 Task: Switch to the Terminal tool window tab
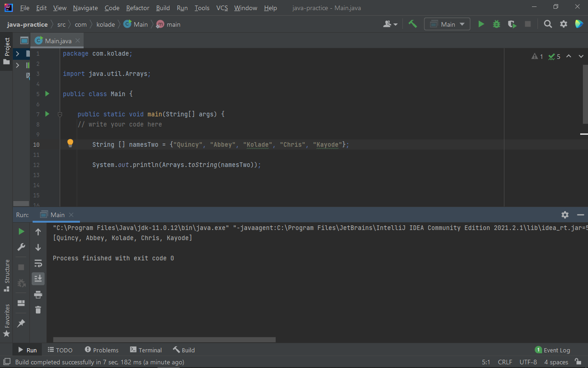click(146, 350)
